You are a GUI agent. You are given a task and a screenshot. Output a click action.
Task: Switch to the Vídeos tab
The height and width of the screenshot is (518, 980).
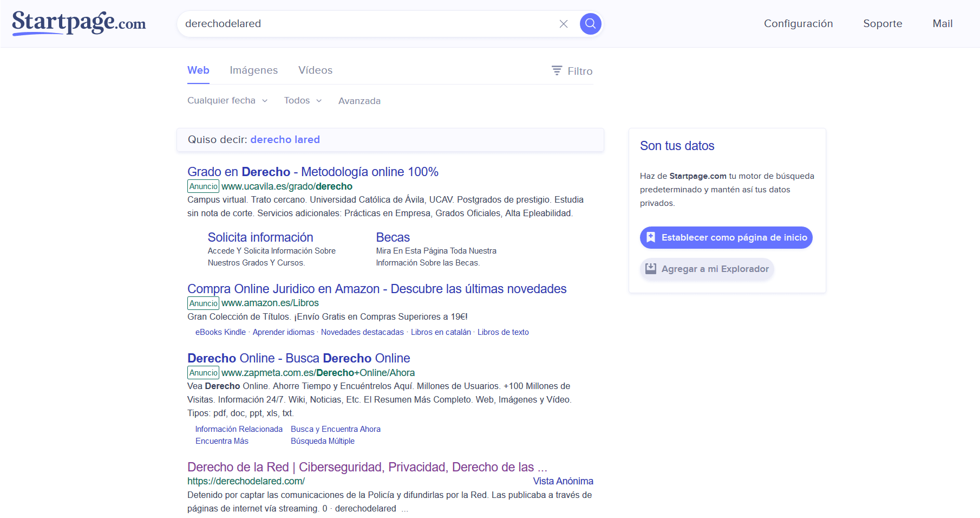point(315,70)
